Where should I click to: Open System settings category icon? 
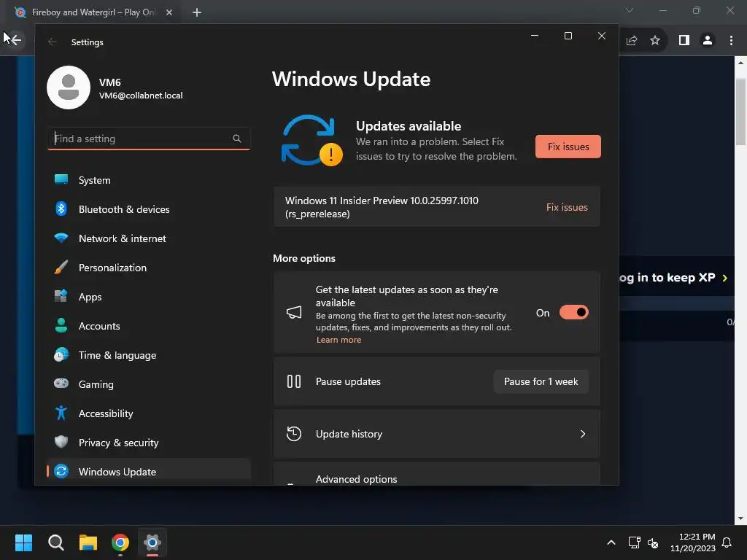tap(61, 179)
